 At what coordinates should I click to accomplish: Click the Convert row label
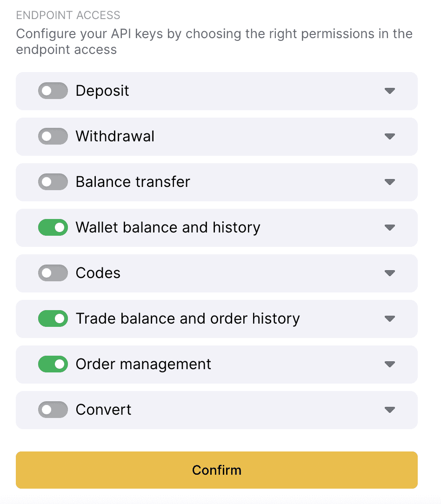104,410
